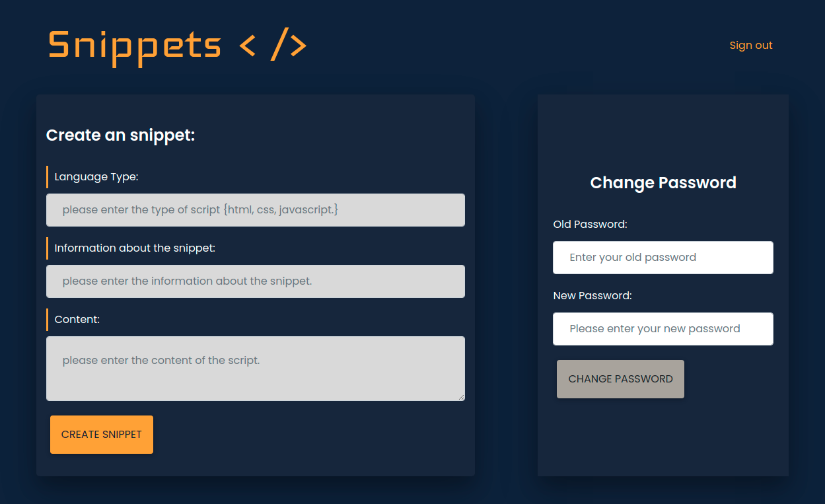
Task: Click the orange bar beside Language Type
Action: (x=47, y=177)
